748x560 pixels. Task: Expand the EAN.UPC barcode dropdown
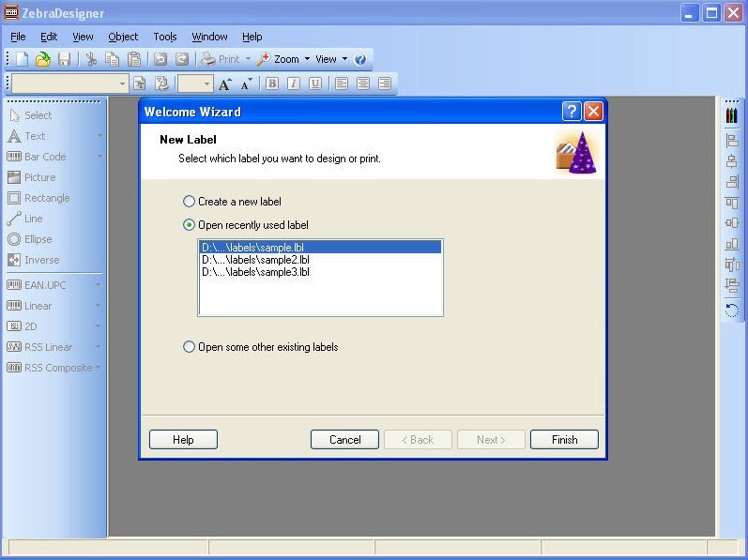pyautogui.click(x=98, y=285)
